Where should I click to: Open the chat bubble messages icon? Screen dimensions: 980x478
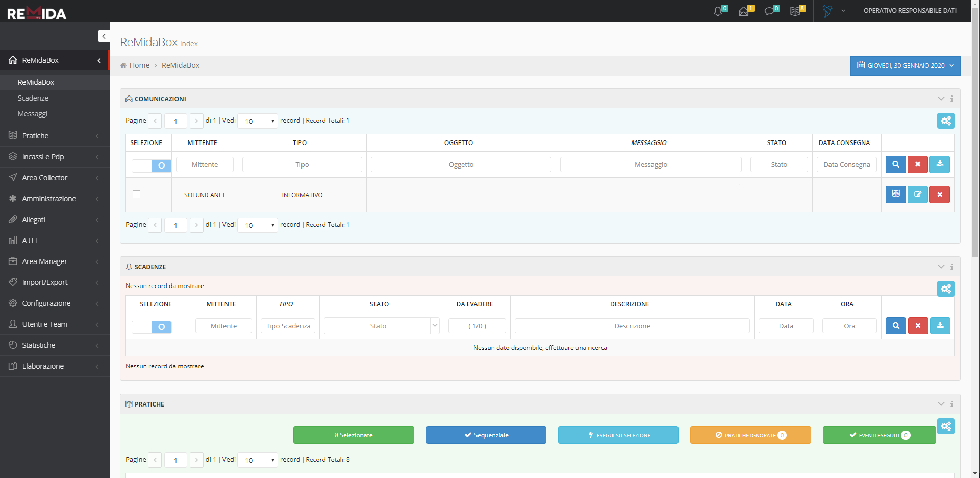tap(769, 11)
